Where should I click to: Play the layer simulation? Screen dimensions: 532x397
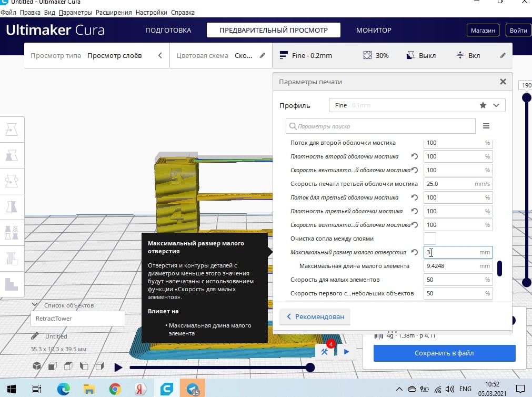coord(118,367)
